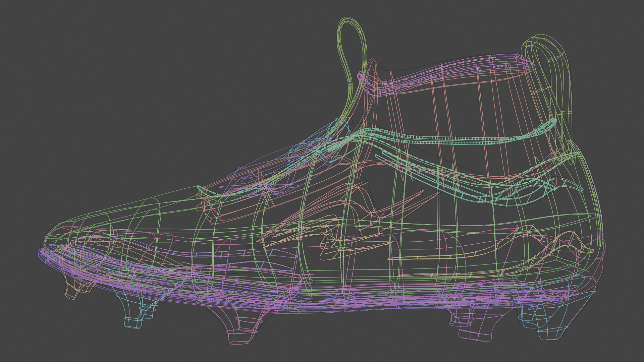Select the cyan forefoot stud

pyautogui.click(x=132, y=322)
